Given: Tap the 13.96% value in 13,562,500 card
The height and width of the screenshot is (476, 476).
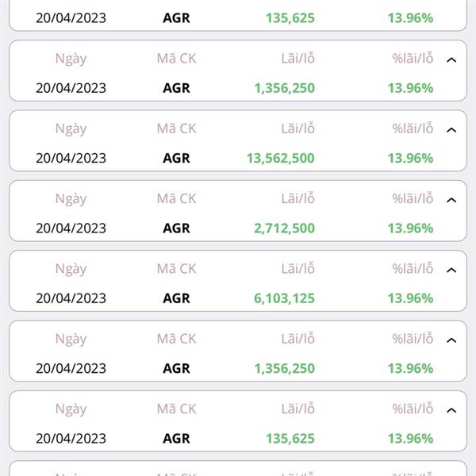Looking at the screenshot, I should click(x=410, y=158).
